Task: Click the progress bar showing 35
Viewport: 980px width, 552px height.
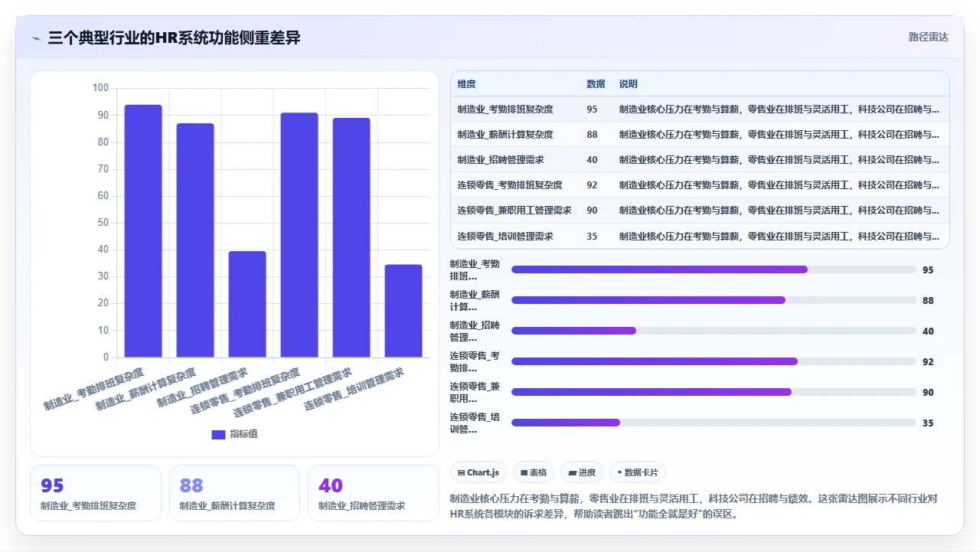Action: tap(714, 423)
